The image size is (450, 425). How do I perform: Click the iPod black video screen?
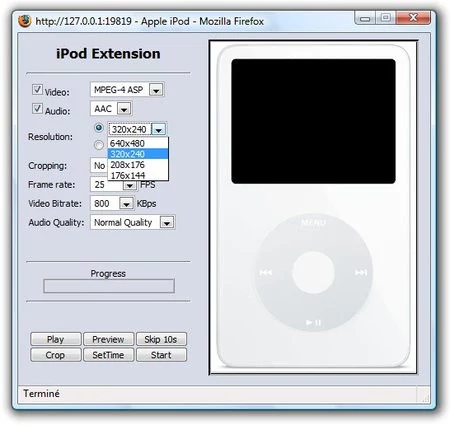tap(313, 121)
